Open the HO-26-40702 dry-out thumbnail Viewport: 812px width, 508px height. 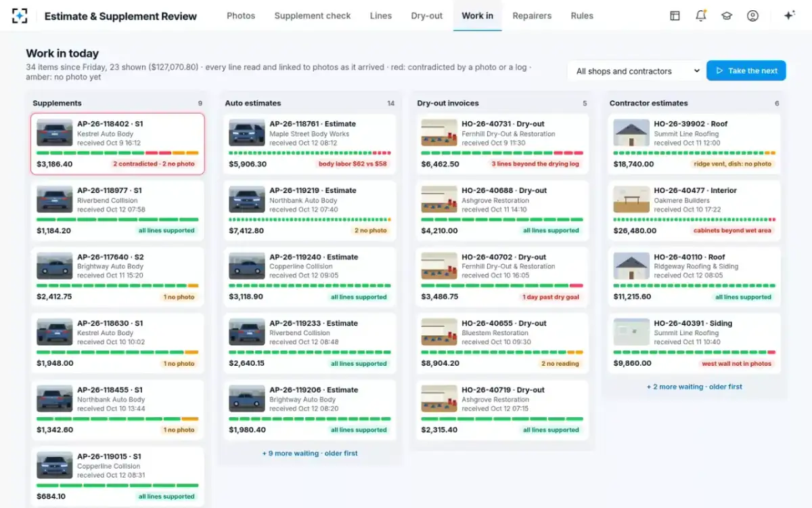439,266
